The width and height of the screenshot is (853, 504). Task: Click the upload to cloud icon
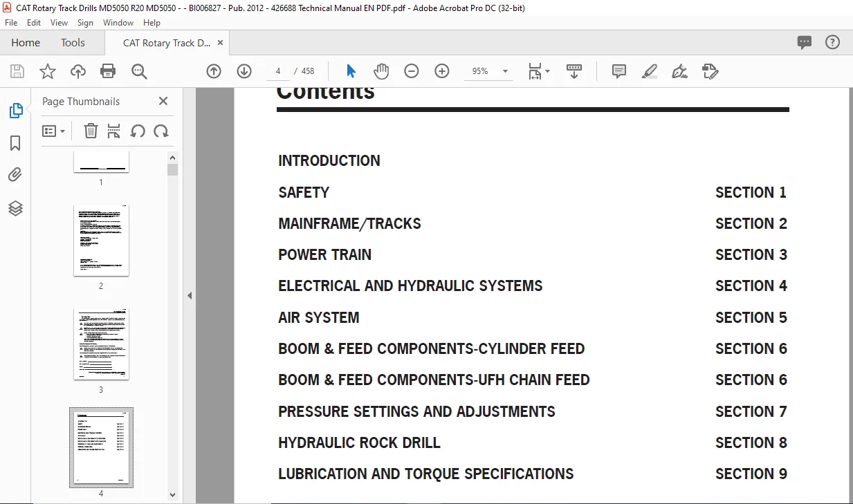click(78, 71)
